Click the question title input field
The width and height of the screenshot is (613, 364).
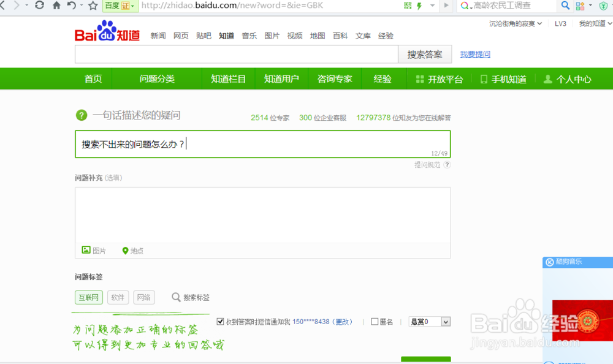263,144
